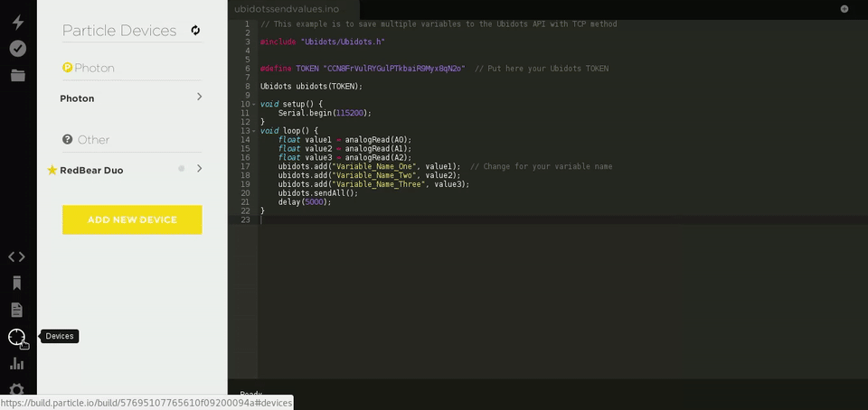Viewport: 868px width, 410px height.
Task: Click the Serial.begin(115200); line
Action: 325,113
